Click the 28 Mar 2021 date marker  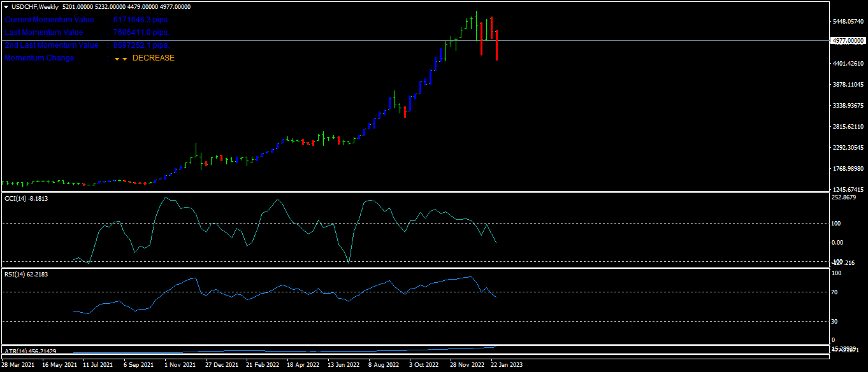pyautogui.click(x=18, y=365)
